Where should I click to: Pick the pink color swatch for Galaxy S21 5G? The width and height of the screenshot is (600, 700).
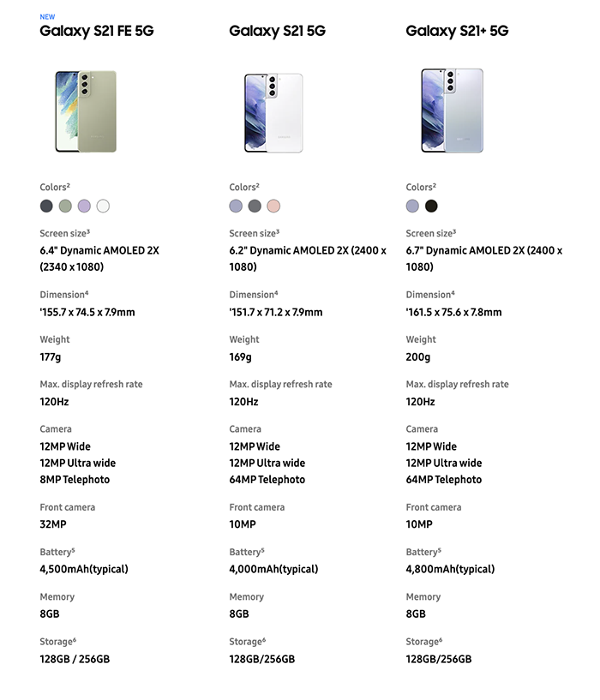click(273, 206)
